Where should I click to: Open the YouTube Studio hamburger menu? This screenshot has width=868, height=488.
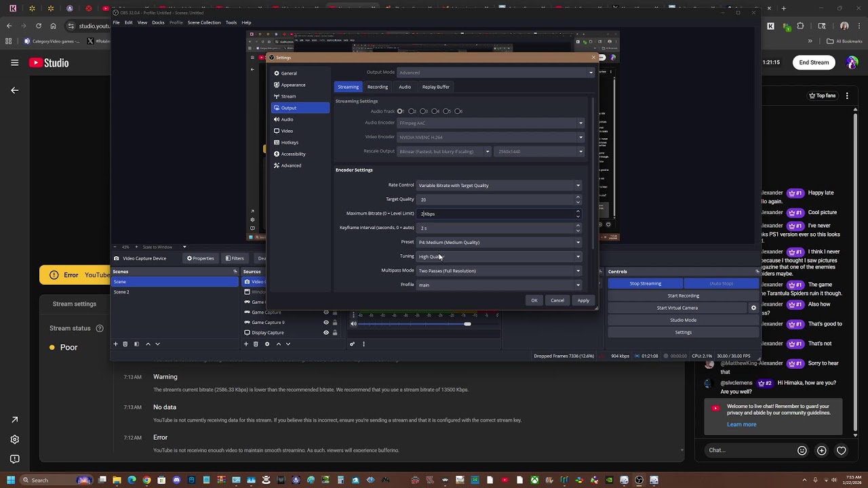(14, 63)
